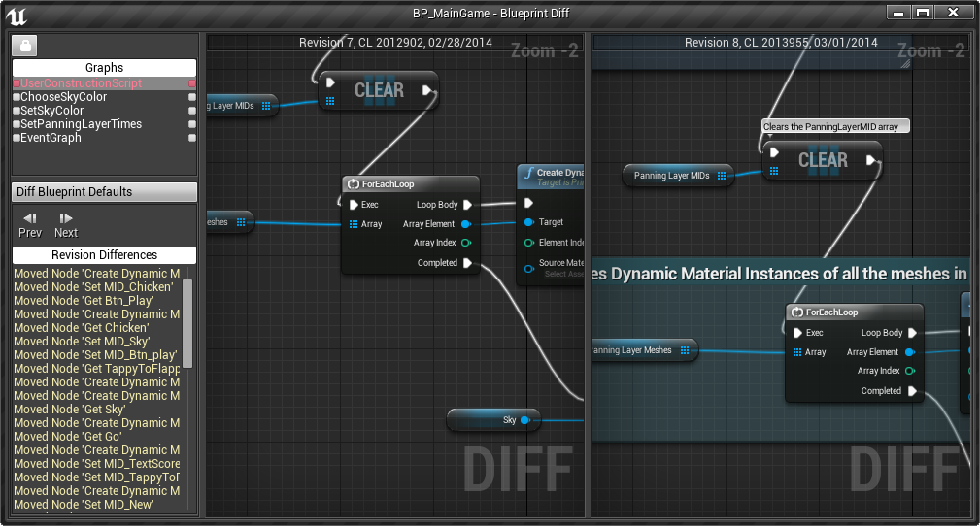Screen dimensions: 980x526
Task: Click the lock icon button
Action: coord(25,46)
